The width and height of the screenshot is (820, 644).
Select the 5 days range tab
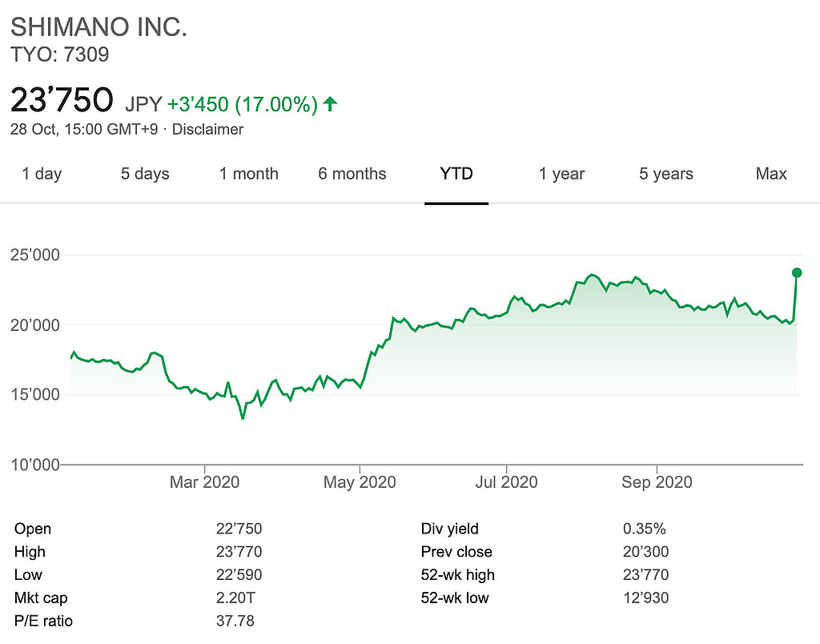[146, 174]
